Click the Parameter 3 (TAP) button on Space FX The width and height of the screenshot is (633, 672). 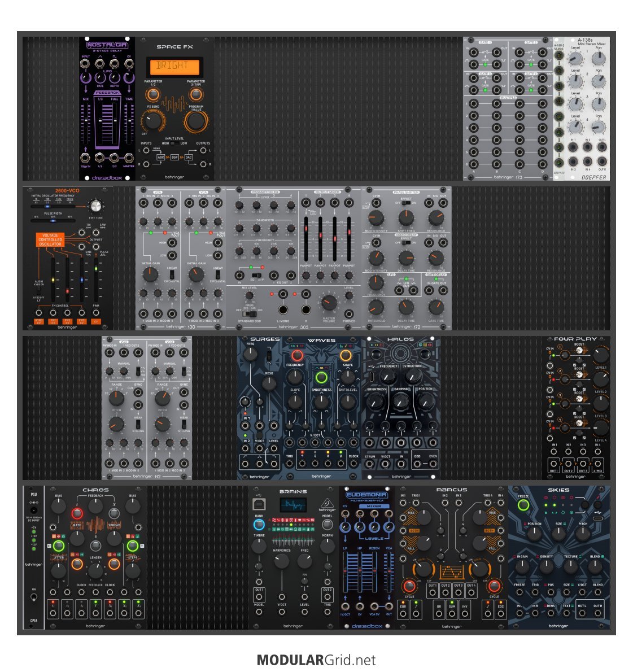click(x=196, y=94)
